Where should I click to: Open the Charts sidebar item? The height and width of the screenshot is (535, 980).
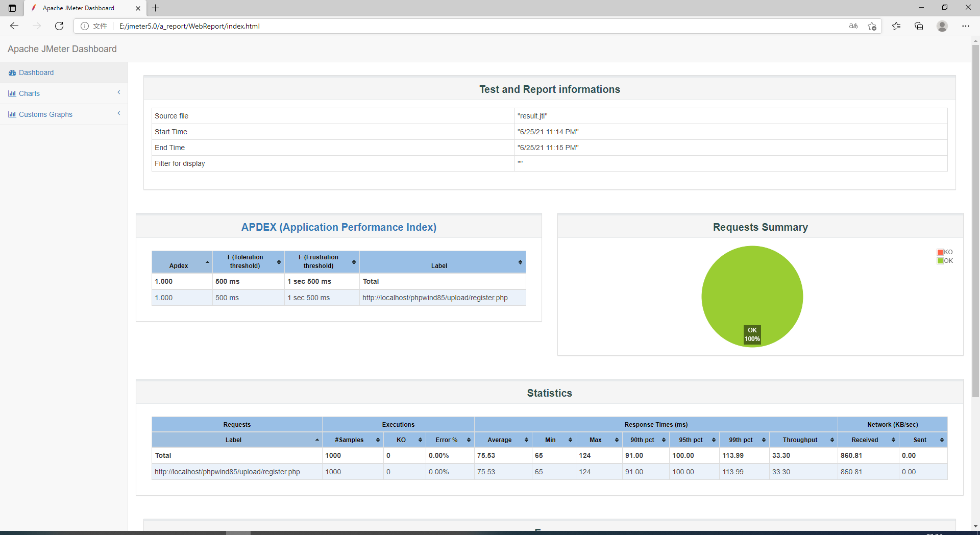click(x=64, y=93)
